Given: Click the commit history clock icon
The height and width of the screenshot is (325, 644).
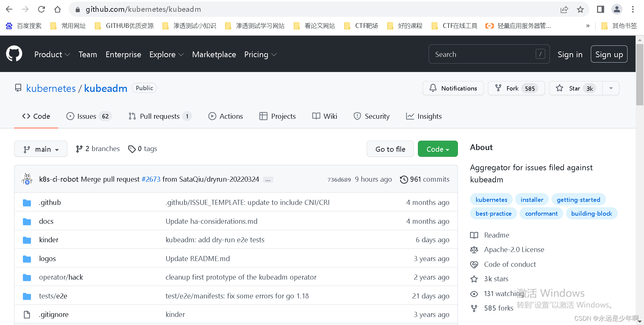Looking at the screenshot, I should point(404,179).
